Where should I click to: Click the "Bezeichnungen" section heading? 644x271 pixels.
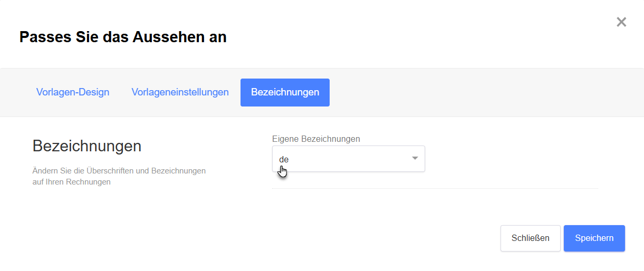tap(87, 146)
